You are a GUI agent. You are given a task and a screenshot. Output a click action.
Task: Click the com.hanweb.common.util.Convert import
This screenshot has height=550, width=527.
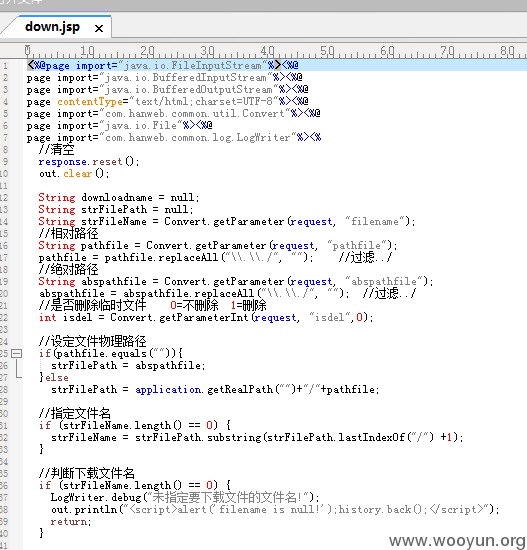[x=173, y=113]
